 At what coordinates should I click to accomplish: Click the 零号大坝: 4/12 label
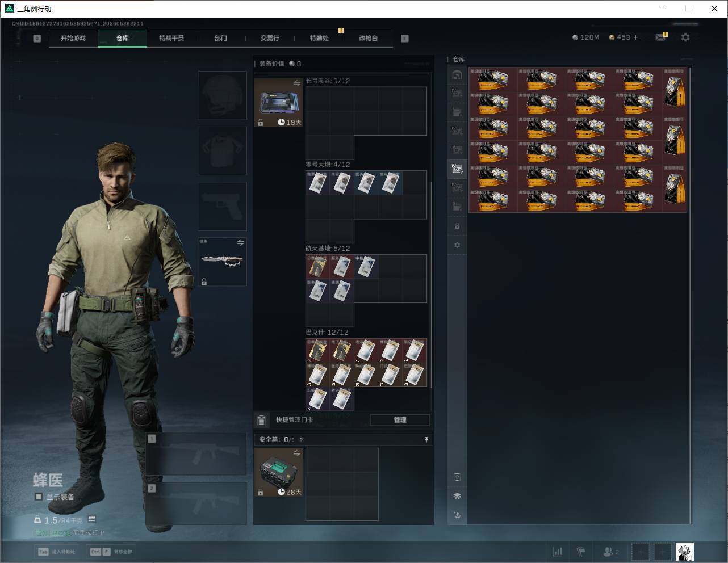[x=328, y=165]
